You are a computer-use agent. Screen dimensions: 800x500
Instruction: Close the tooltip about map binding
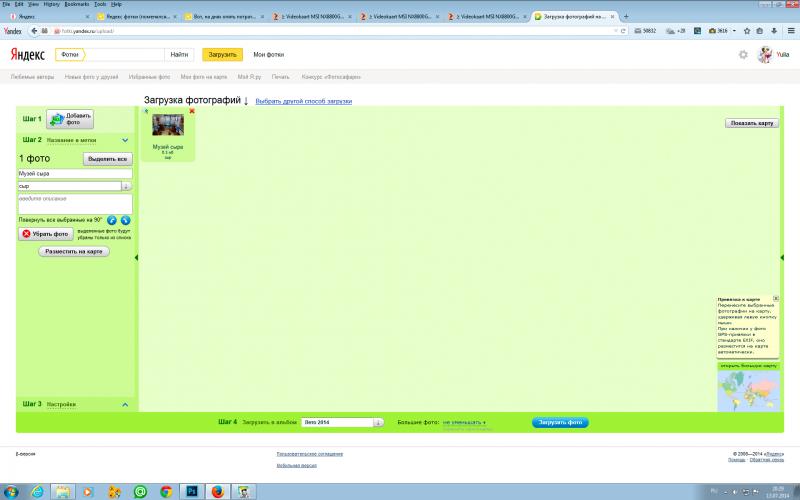pyautogui.click(x=776, y=298)
